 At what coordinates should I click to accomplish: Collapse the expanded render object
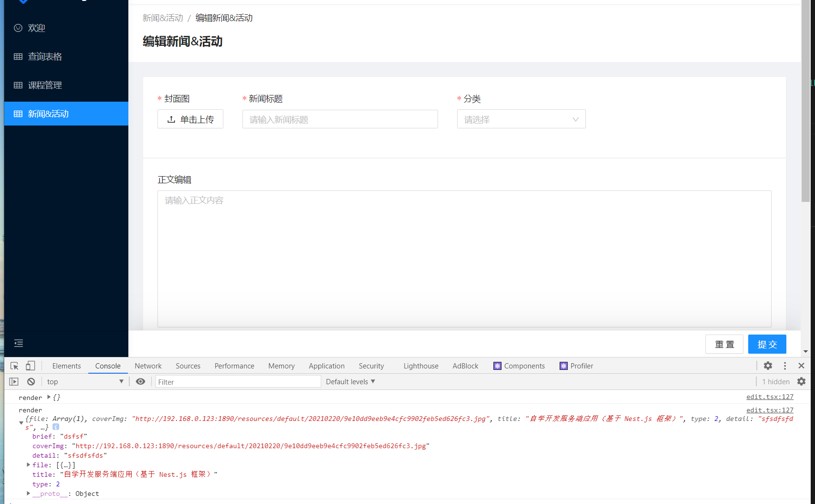tap(21, 423)
